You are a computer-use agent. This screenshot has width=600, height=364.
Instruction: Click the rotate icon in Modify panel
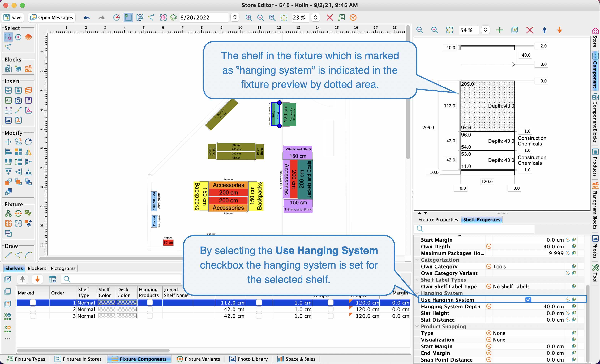point(28,142)
